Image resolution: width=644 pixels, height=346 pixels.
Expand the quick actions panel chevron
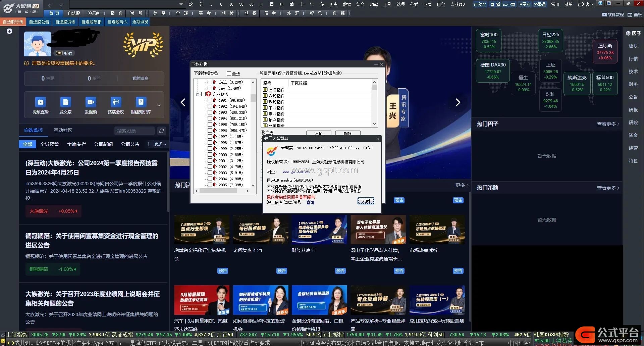point(159,105)
